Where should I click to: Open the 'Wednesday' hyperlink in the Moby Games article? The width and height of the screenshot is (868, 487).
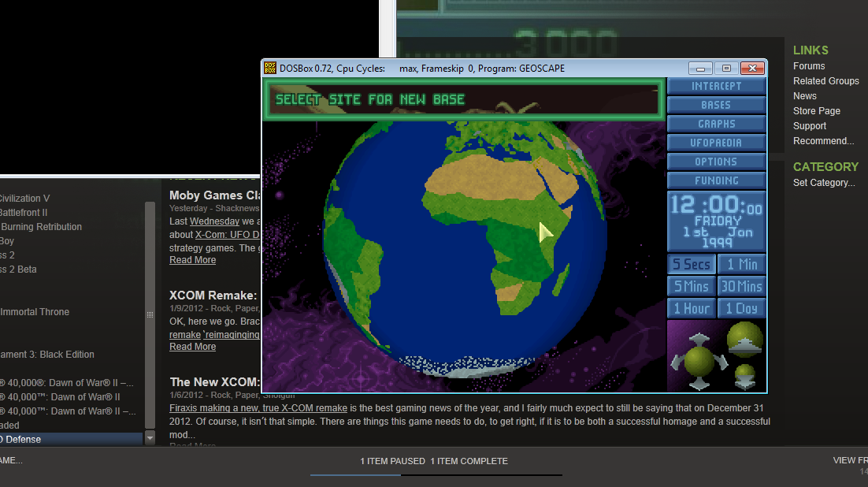[214, 221]
